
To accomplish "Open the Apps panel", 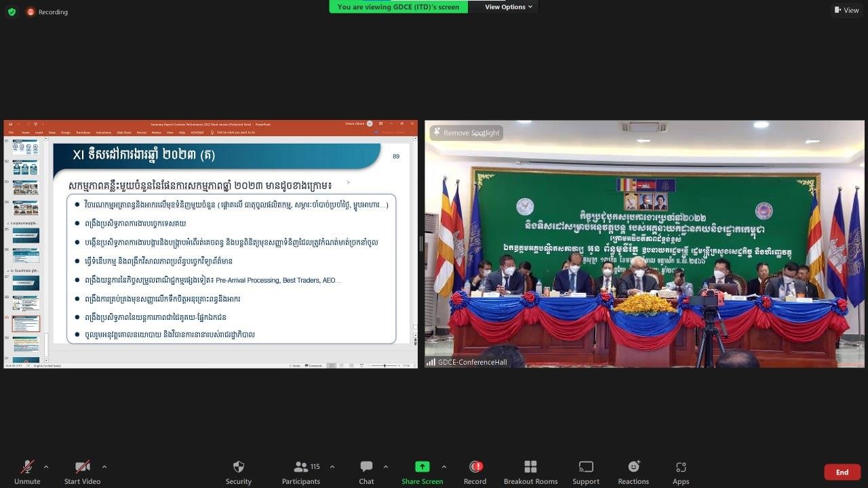I will pos(681,472).
